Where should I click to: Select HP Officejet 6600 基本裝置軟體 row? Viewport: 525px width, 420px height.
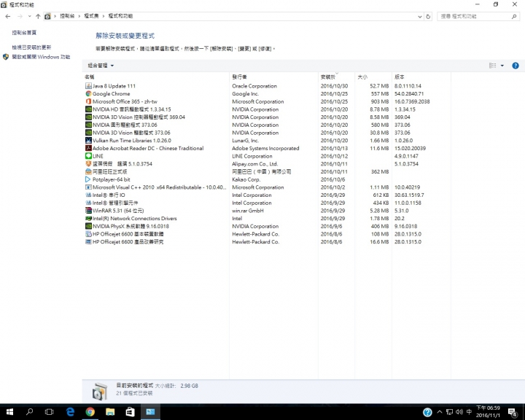pyautogui.click(x=267, y=234)
